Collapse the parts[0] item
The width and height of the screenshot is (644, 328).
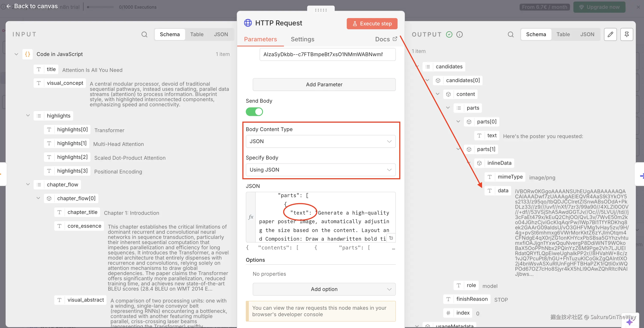click(458, 122)
